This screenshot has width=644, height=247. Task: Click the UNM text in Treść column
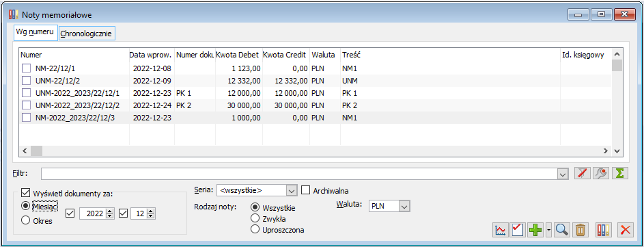pyautogui.click(x=350, y=81)
